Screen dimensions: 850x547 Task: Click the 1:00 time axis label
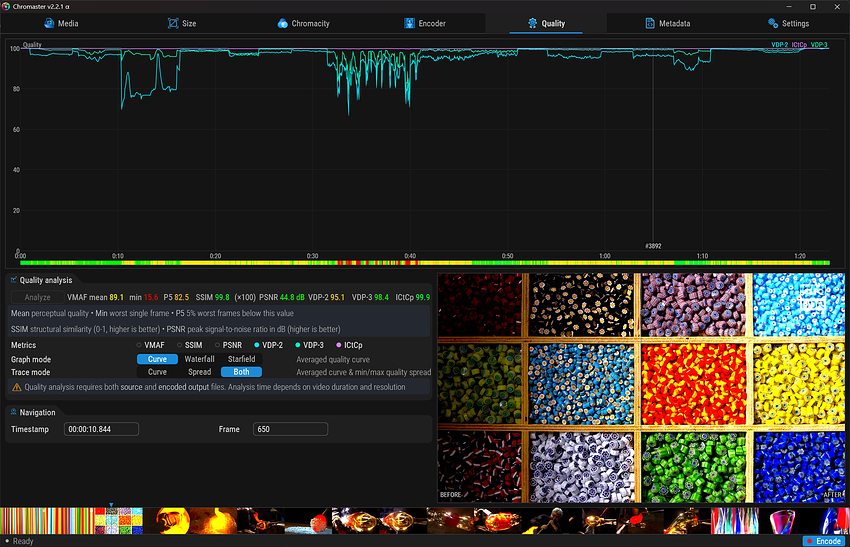[x=604, y=256]
